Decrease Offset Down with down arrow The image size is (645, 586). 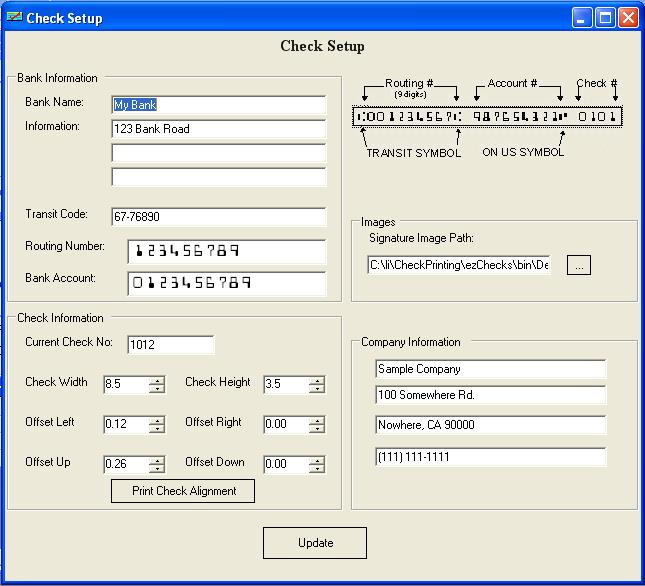point(317,469)
